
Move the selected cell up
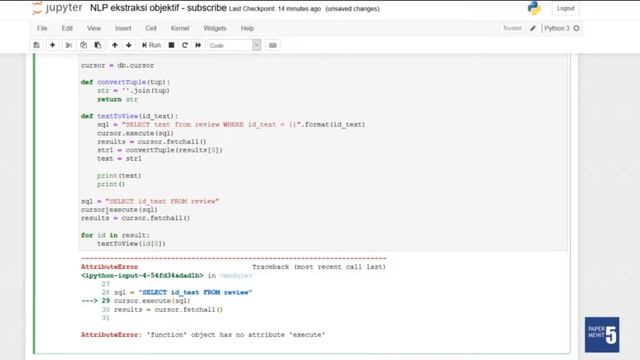[x=115, y=45]
